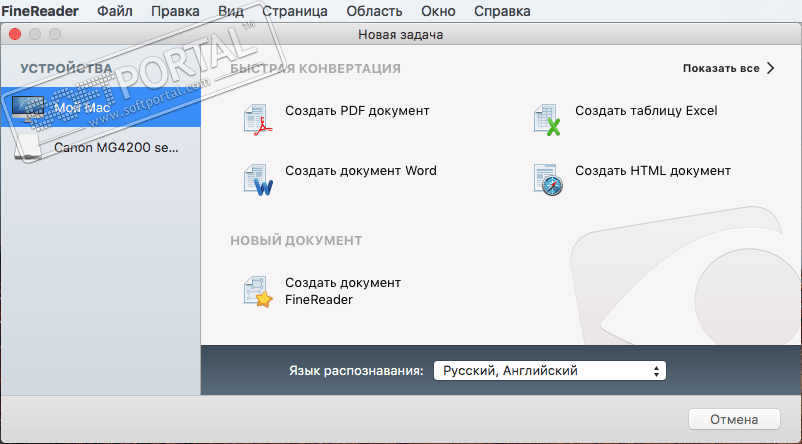Click the Отмена button
Image resolution: width=802 pixels, height=444 pixels.
click(x=734, y=419)
